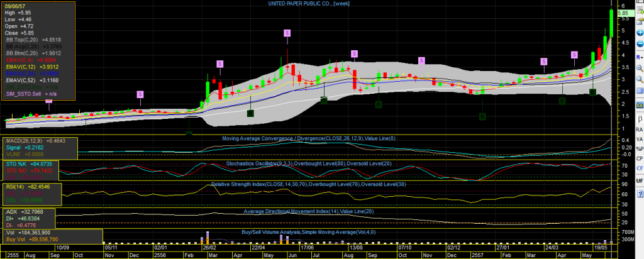Click the CP toolbar button
644x259 pixels.
(640, 158)
